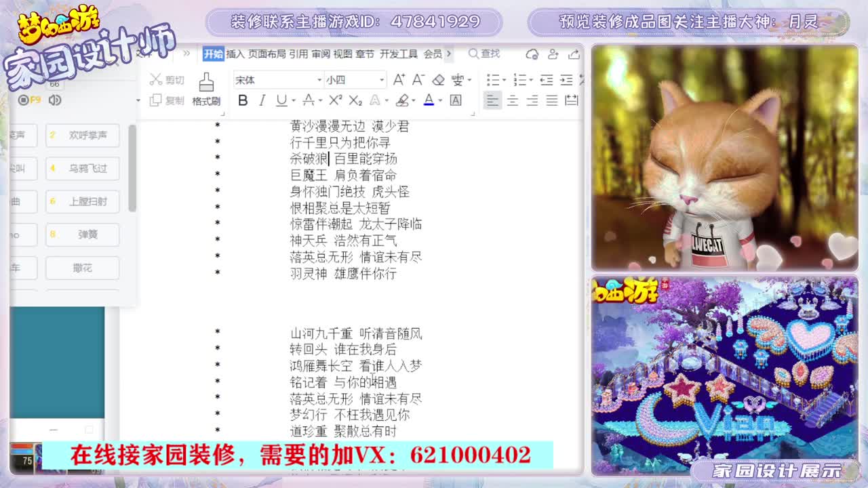
Task: Apply subscript X₂ formatting
Action: (x=355, y=100)
